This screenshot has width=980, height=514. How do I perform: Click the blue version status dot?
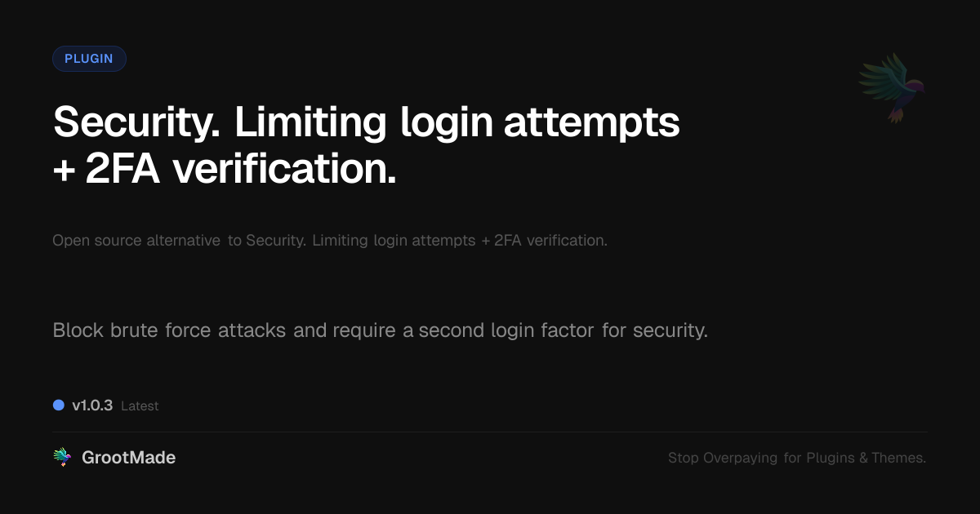(59, 405)
